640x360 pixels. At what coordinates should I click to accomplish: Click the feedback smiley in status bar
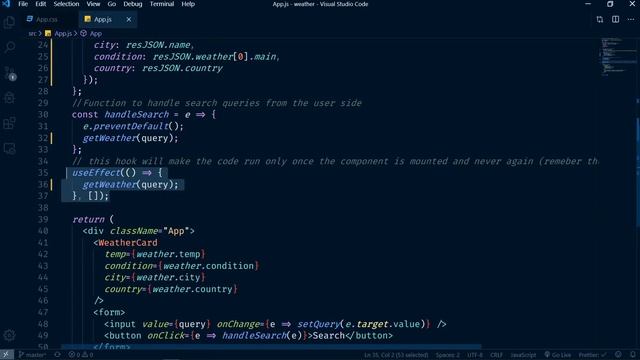pyautogui.click(x=618, y=355)
